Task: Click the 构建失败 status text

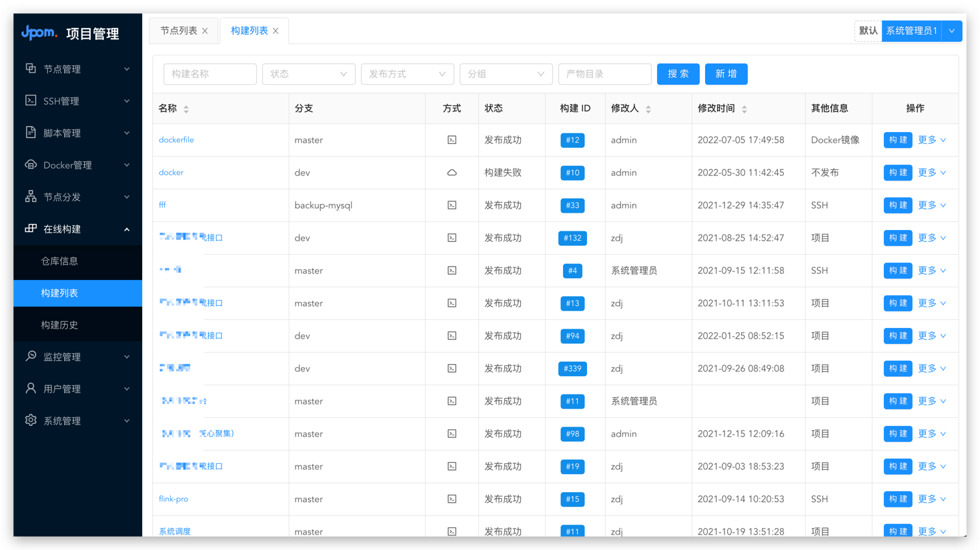Action: (503, 173)
